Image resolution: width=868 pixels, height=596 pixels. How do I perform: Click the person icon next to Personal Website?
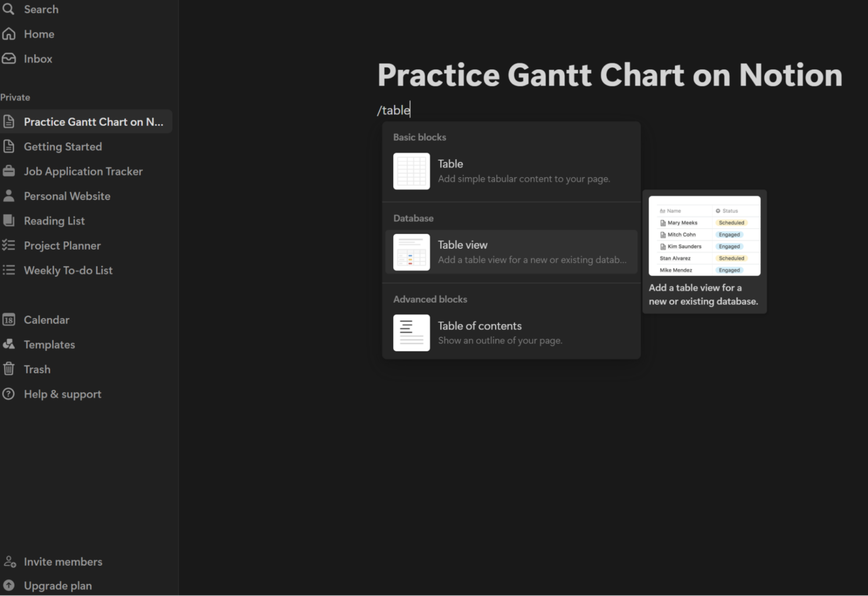pos(9,196)
